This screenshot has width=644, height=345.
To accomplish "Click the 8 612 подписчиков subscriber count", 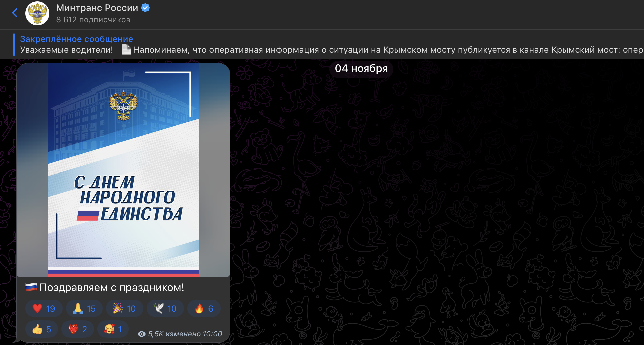I will coord(93,20).
